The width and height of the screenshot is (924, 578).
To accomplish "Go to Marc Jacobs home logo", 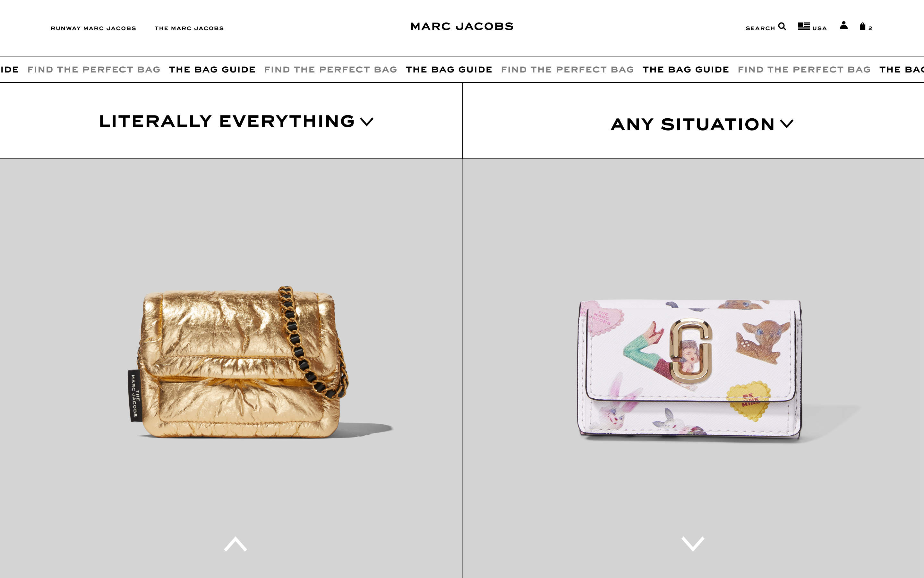I will tap(462, 26).
